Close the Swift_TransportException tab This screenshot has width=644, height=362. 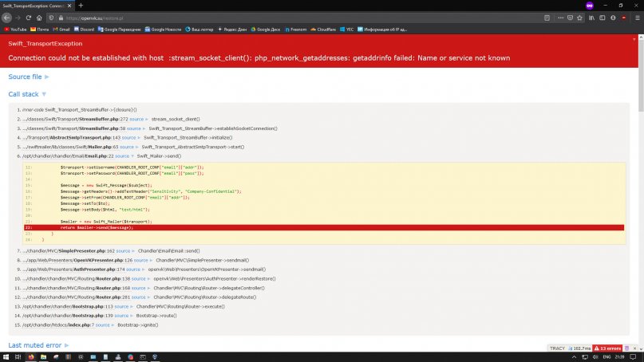click(69, 6)
